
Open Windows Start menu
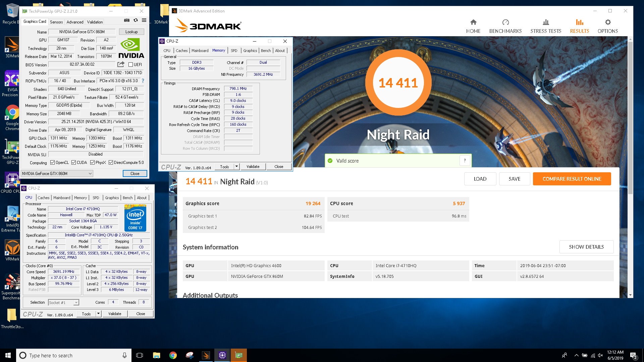(x=8, y=355)
